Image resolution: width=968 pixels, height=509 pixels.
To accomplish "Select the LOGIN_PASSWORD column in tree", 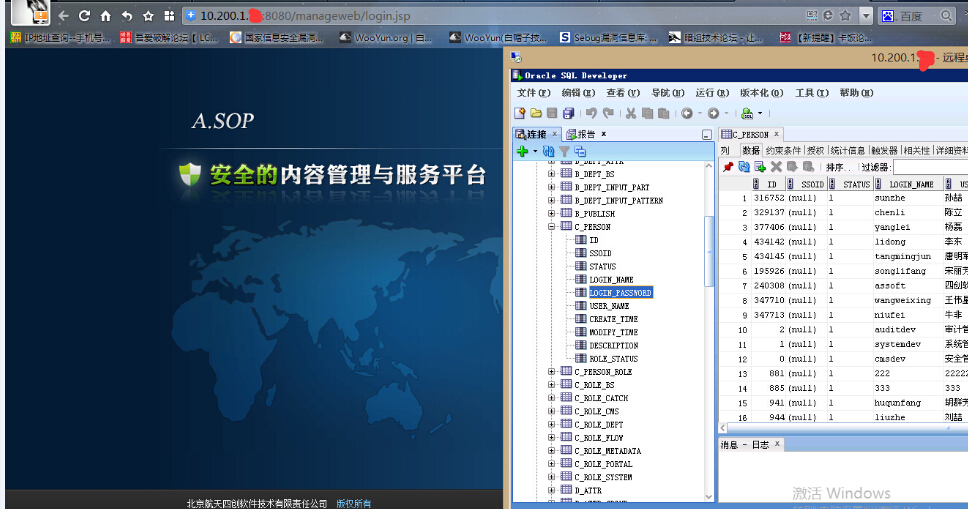I will point(620,293).
